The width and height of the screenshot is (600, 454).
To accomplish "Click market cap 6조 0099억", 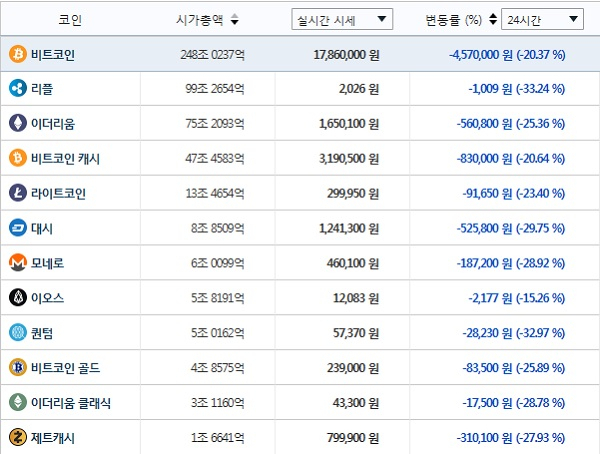I will tap(218, 264).
